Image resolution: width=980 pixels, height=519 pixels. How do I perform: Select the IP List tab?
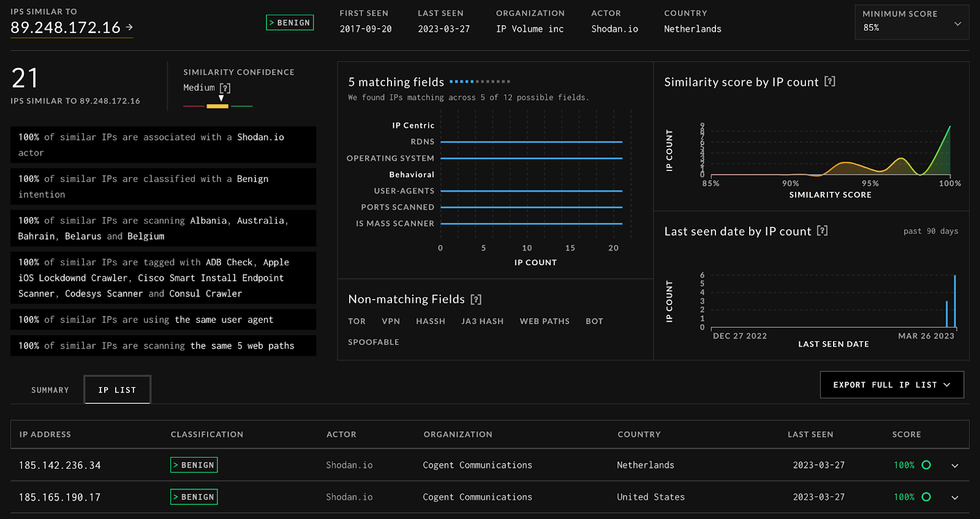[117, 390]
